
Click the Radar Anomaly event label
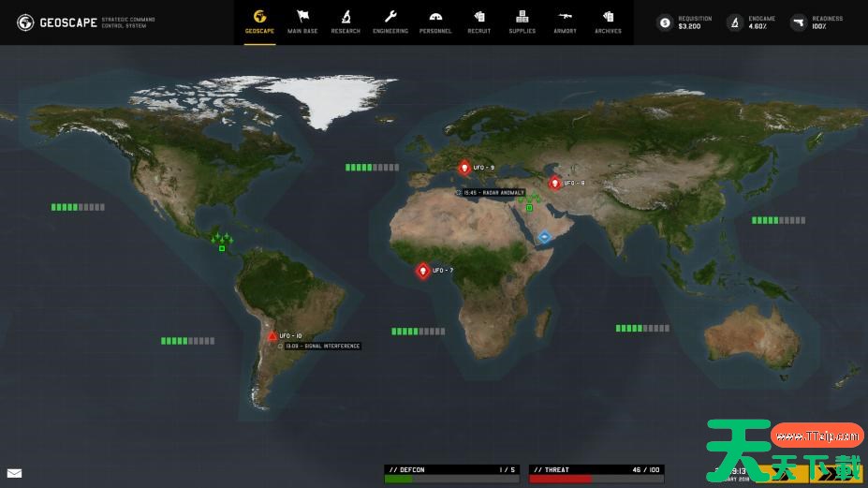pyautogui.click(x=493, y=193)
